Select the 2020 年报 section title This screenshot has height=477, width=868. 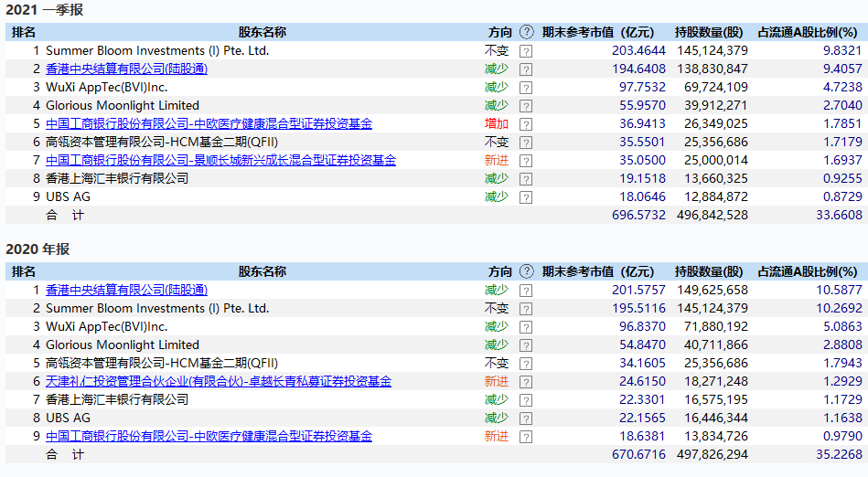(38, 249)
